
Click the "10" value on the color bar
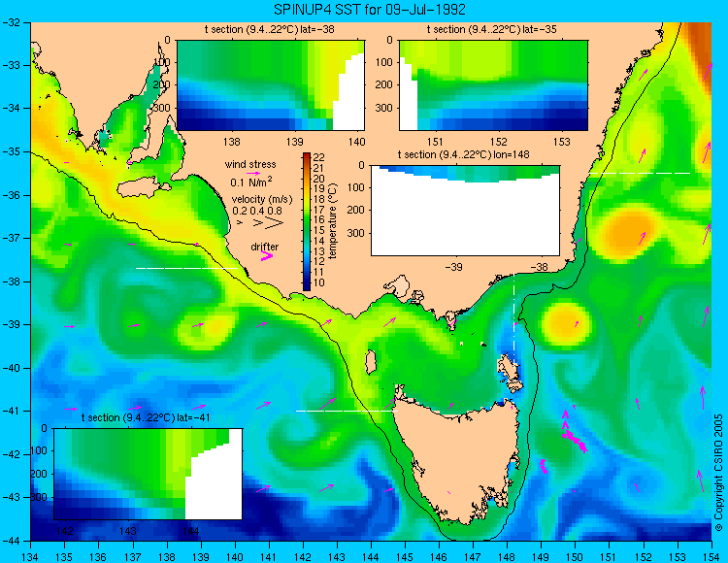pyautogui.click(x=319, y=282)
